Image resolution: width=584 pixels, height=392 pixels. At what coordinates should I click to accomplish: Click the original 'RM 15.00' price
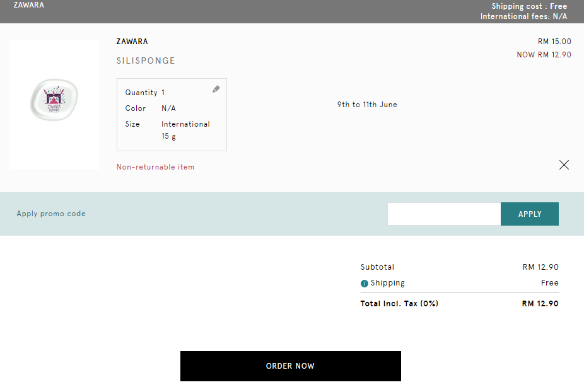point(554,42)
